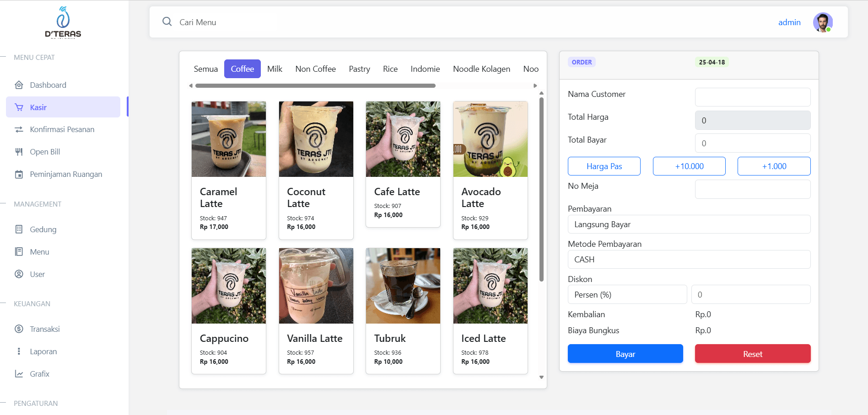
Task: Click the Dashboard home icon in sidebar
Action: point(19,85)
